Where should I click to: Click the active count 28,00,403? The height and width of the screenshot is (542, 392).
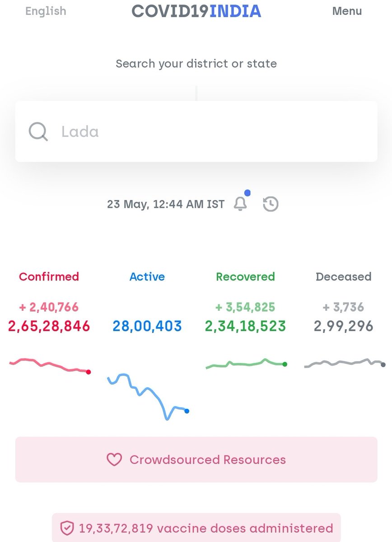(x=147, y=326)
